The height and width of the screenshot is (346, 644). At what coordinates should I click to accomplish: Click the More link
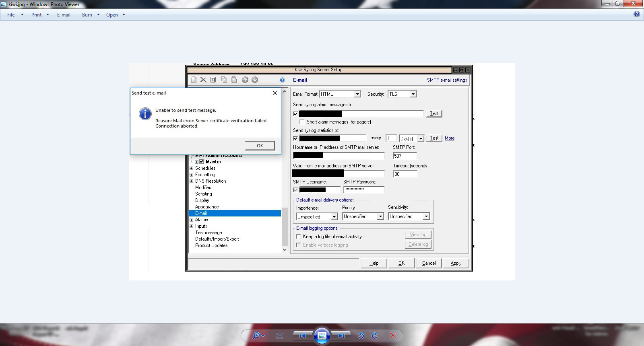[450, 138]
